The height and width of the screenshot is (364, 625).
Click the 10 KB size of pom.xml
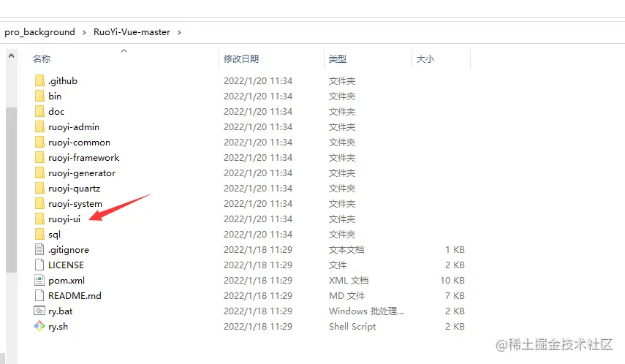pos(452,280)
